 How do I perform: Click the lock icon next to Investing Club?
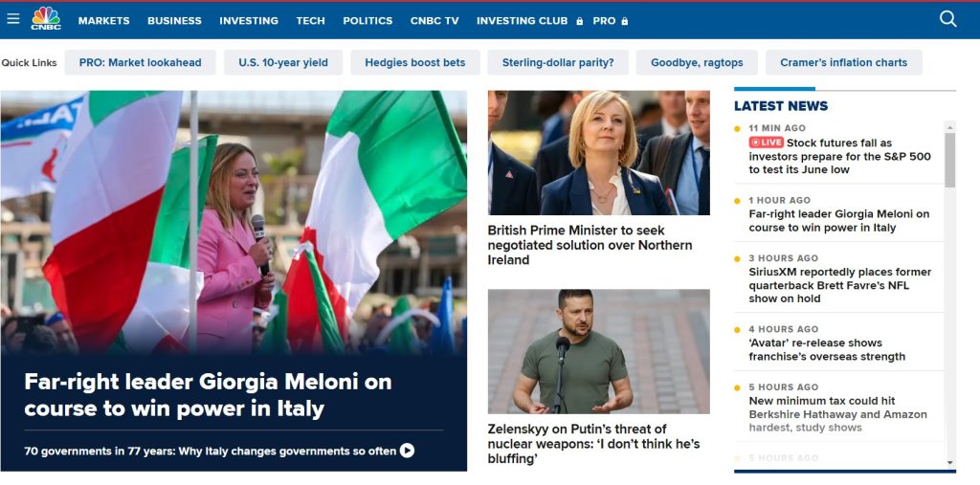pyautogui.click(x=579, y=21)
